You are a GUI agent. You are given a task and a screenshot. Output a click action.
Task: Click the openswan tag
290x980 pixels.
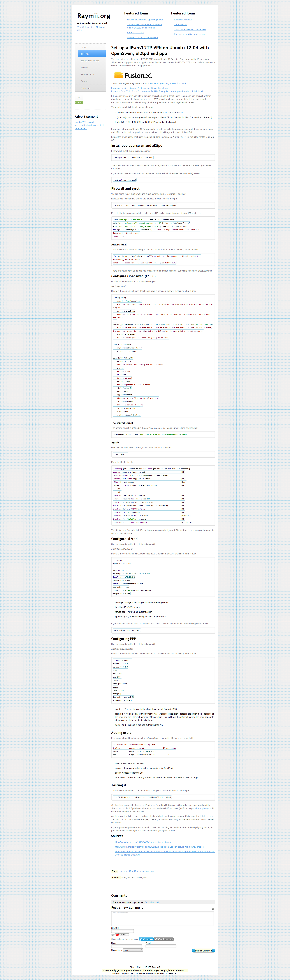(144, 871)
